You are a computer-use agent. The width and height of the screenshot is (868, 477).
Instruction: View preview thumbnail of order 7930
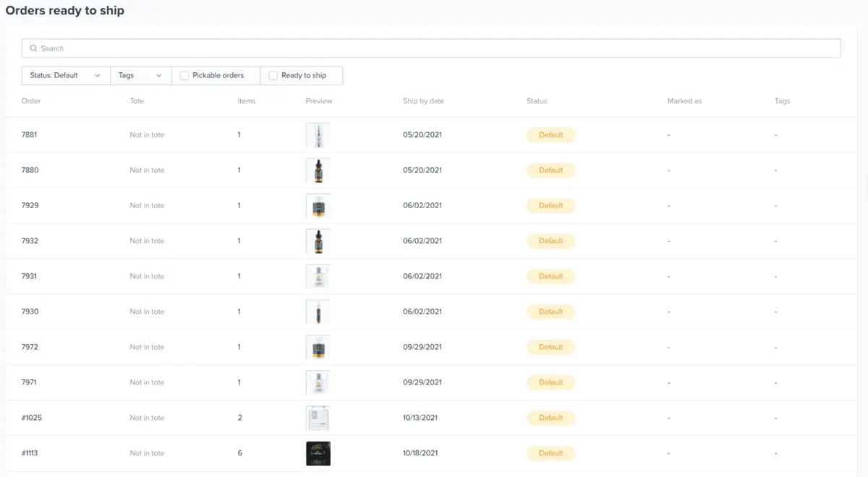[318, 312]
